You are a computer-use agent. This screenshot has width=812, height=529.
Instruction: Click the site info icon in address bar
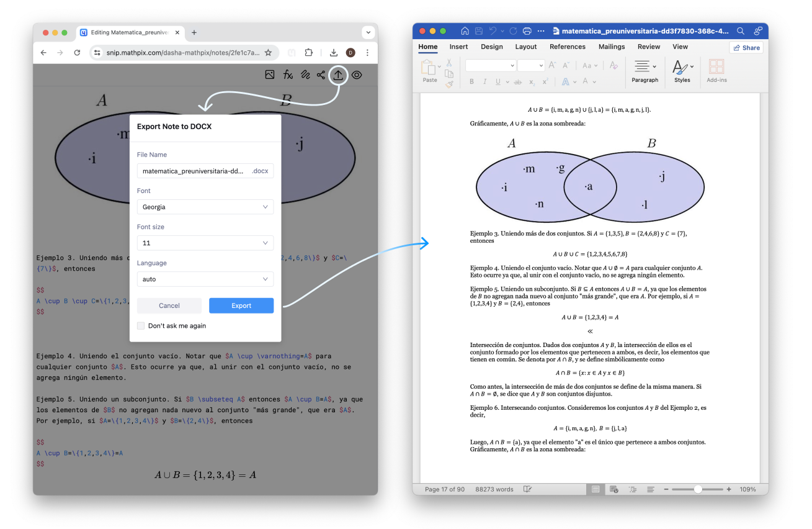tap(97, 53)
